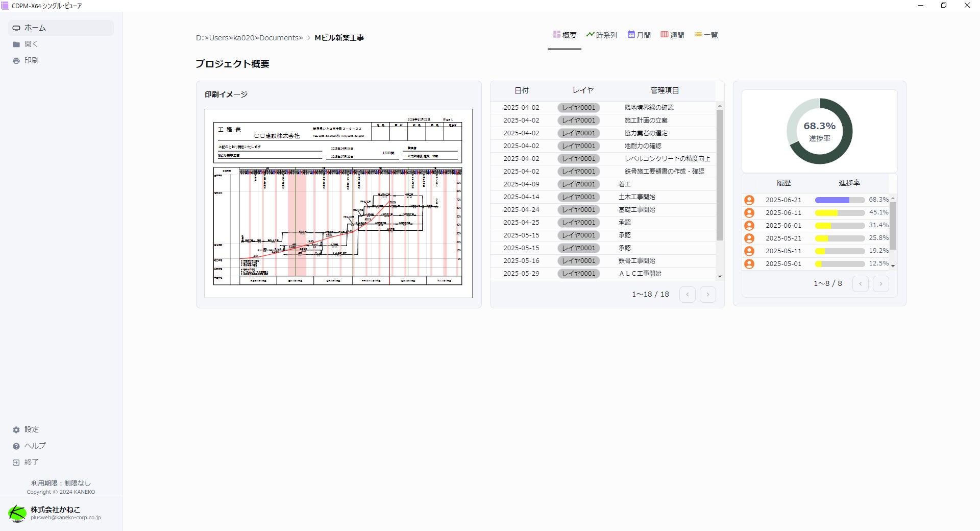Select the 隣地境界線の確認 row

(x=603, y=108)
